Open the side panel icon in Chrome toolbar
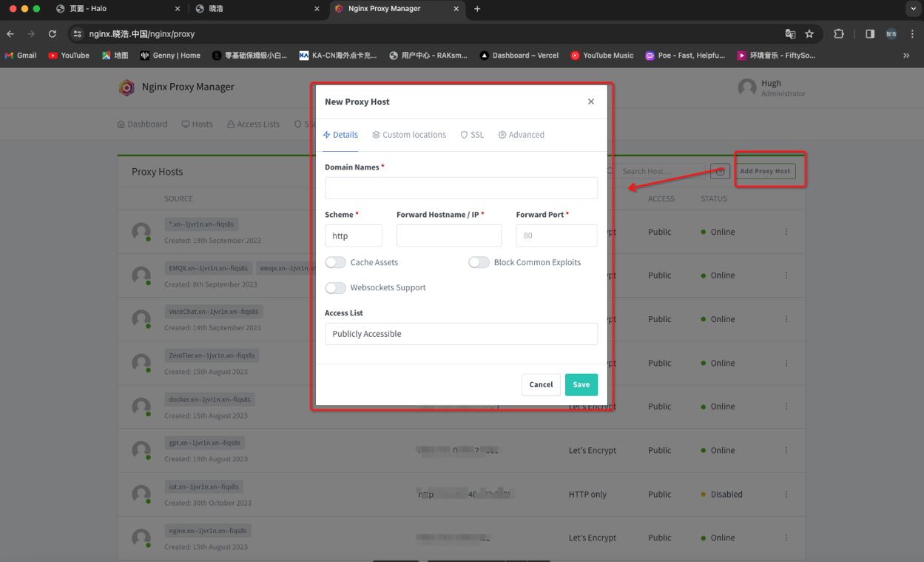924x562 pixels. [x=870, y=34]
